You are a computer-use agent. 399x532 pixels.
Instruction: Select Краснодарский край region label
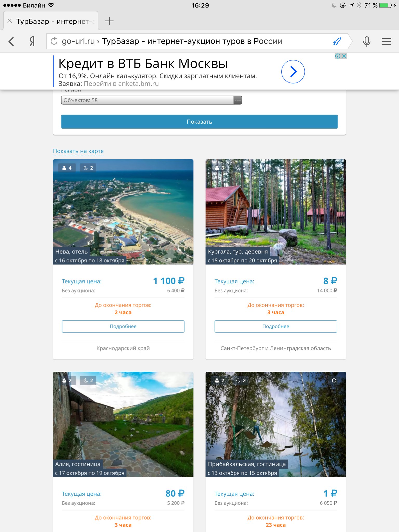coord(123,348)
